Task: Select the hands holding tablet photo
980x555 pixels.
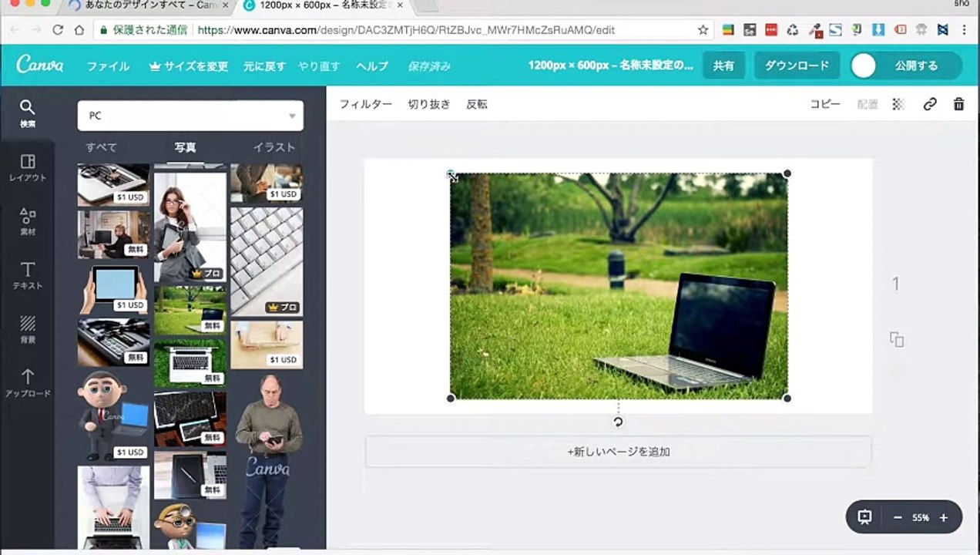Action: (x=113, y=289)
